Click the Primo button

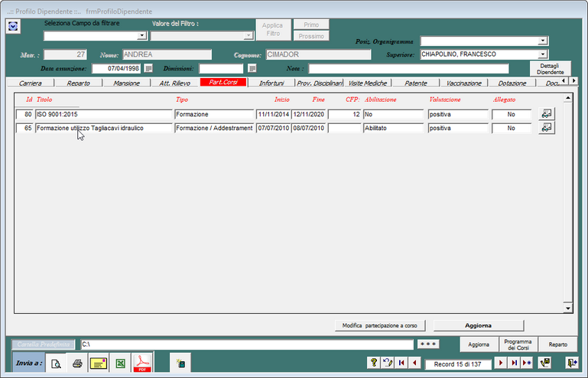coord(311,24)
